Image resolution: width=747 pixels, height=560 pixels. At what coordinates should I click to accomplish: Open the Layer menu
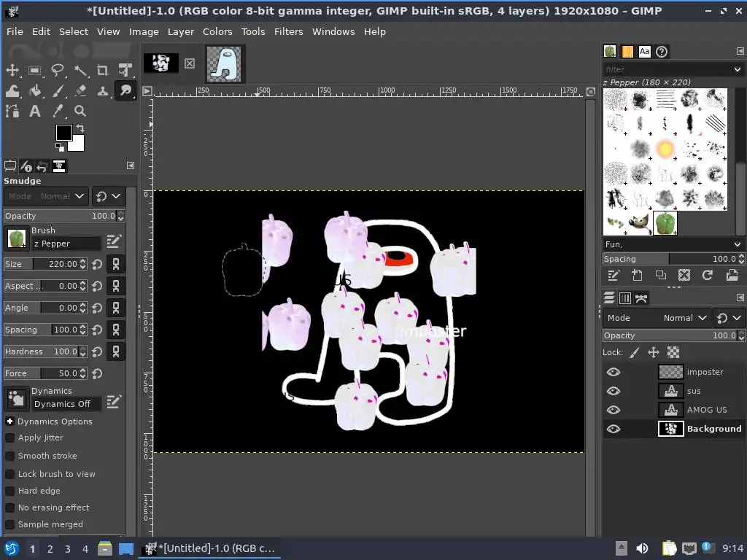[x=181, y=31]
